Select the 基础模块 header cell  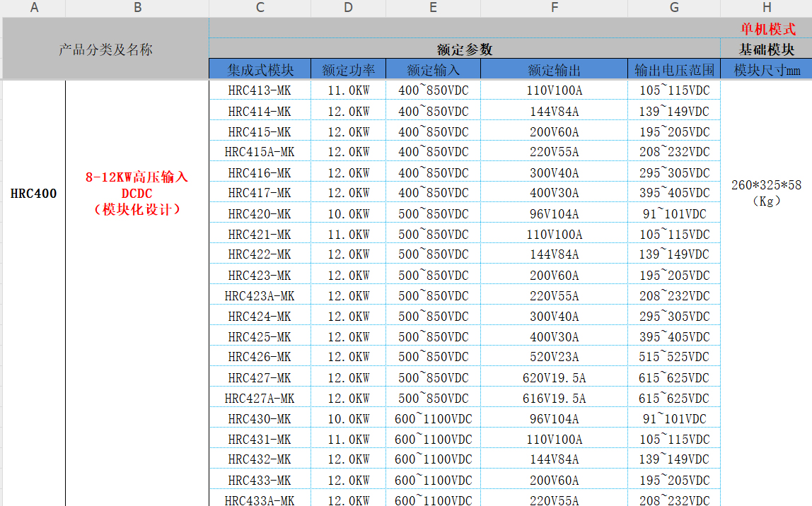point(766,49)
